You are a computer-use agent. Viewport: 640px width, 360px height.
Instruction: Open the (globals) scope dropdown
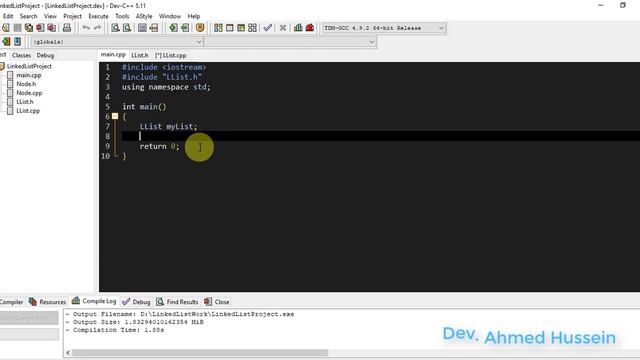pyautogui.click(x=117, y=42)
